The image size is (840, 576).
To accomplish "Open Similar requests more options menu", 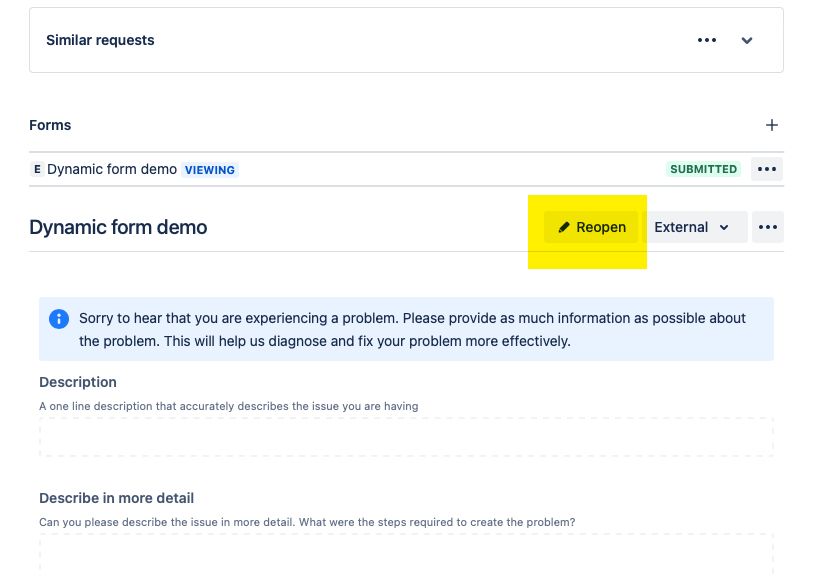I will [707, 40].
